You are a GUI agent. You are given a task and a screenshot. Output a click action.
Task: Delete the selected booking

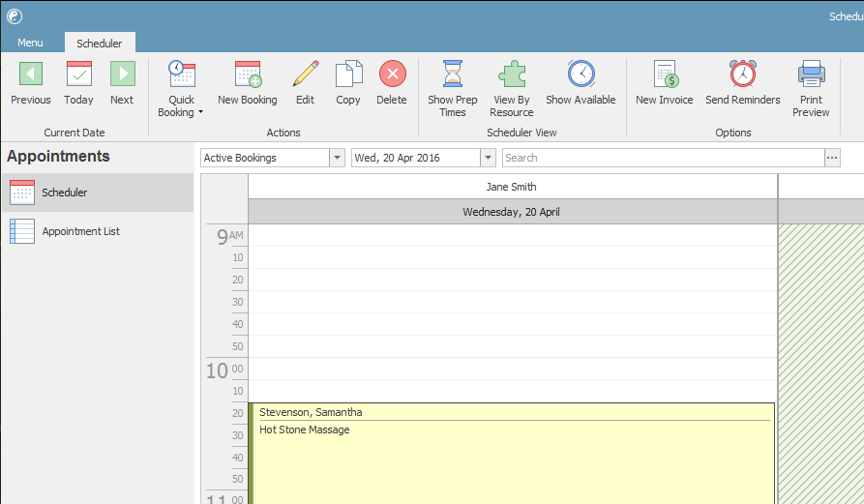(392, 83)
